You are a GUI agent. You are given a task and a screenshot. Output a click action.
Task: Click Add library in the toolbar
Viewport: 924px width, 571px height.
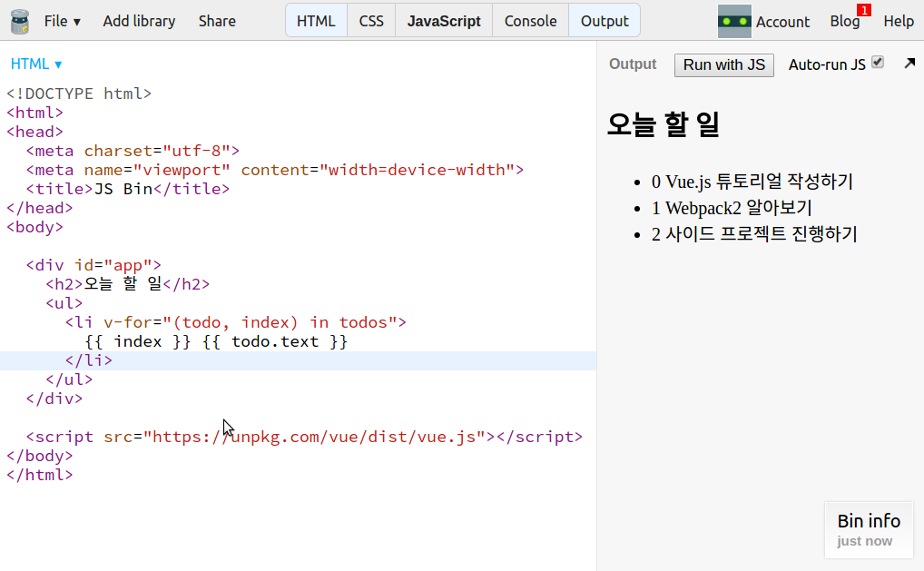point(139,21)
